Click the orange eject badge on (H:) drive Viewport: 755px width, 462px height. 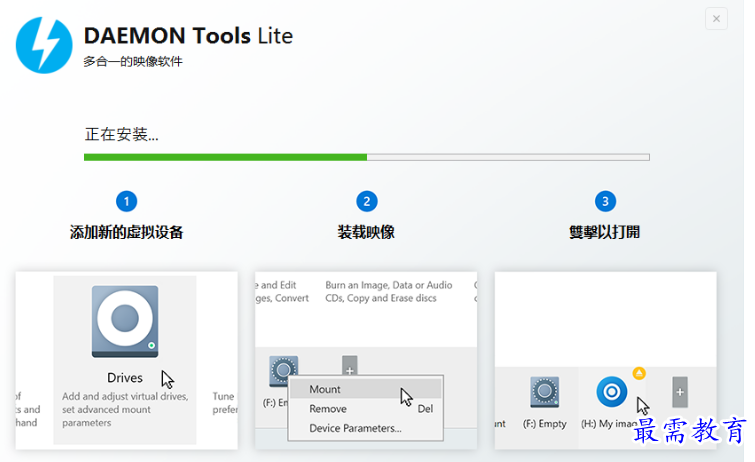(639, 373)
